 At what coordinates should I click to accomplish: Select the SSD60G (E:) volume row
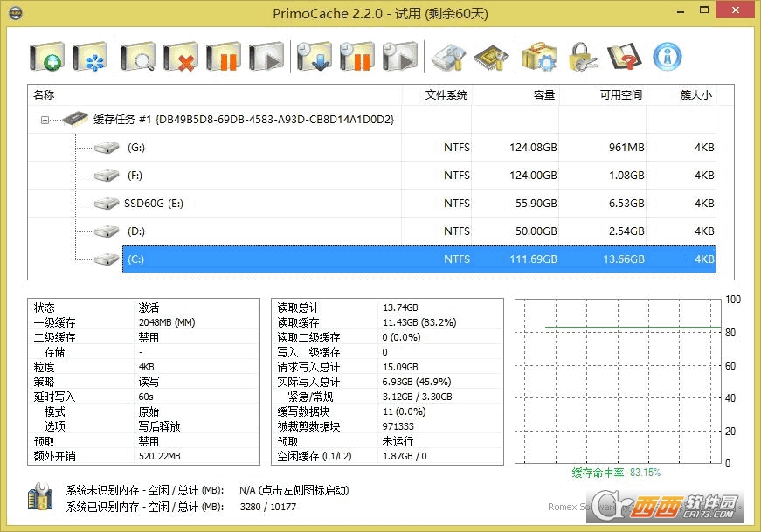tap(372, 204)
